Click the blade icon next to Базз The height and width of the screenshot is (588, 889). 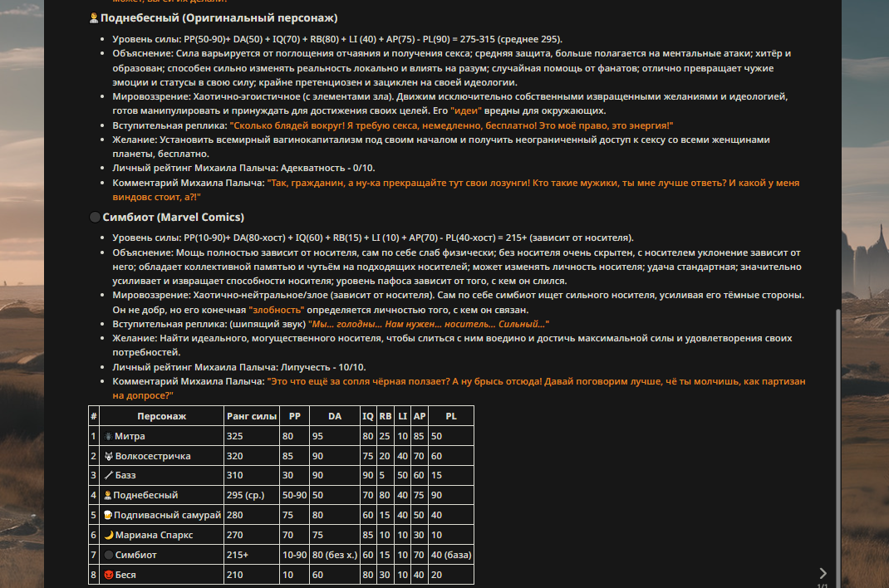[x=109, y=475]
